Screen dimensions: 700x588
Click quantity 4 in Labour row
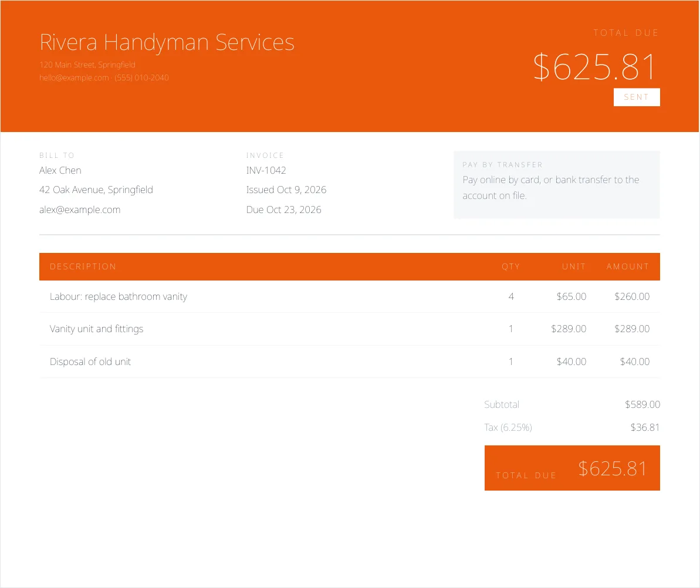coord(511,297)
